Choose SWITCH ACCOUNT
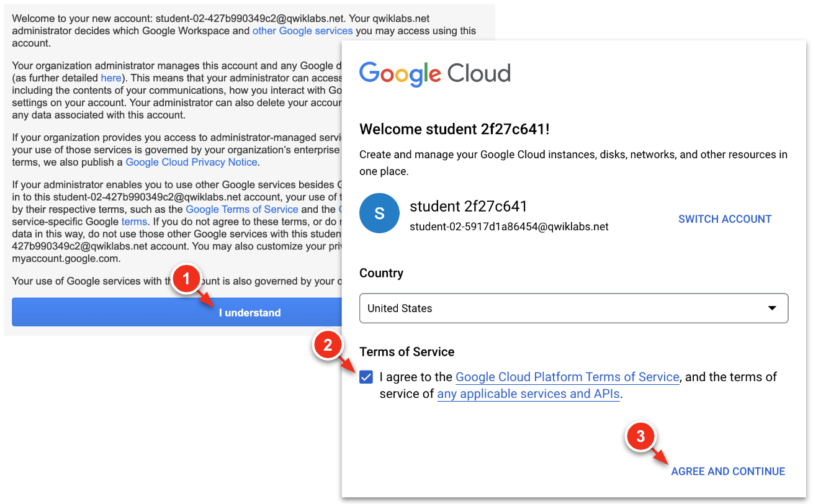The image size is (813, 504). coord(724,219)
